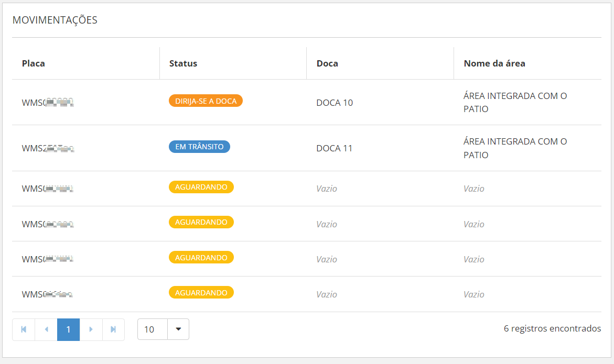Select the DOCA 10 cell
The image size is (614, 364).
[x=335, y=103]
